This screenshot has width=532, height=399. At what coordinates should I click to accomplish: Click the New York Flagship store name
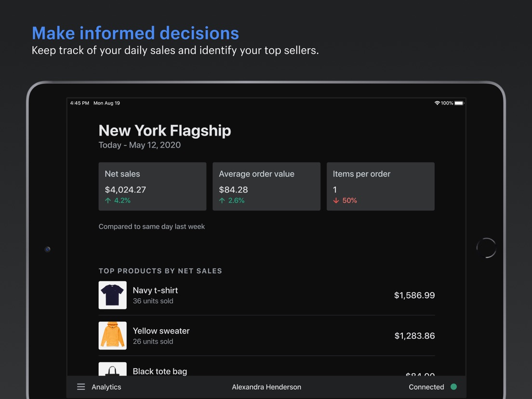165,130
